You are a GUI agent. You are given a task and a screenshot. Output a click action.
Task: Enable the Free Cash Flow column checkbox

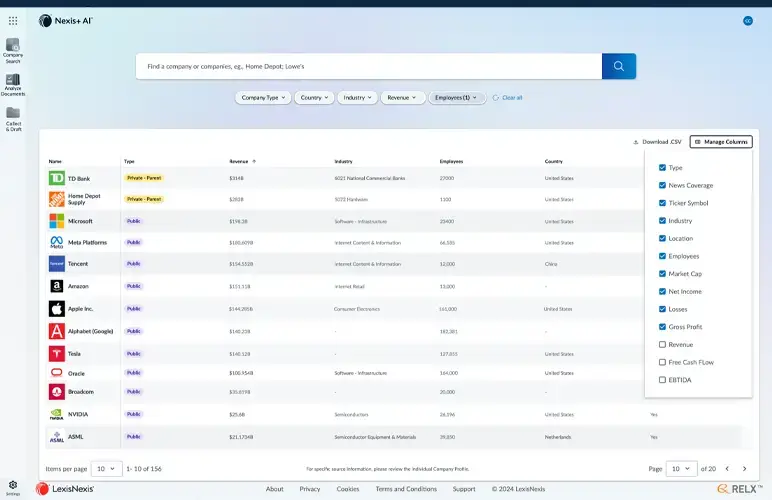click(x=662, y=362)
